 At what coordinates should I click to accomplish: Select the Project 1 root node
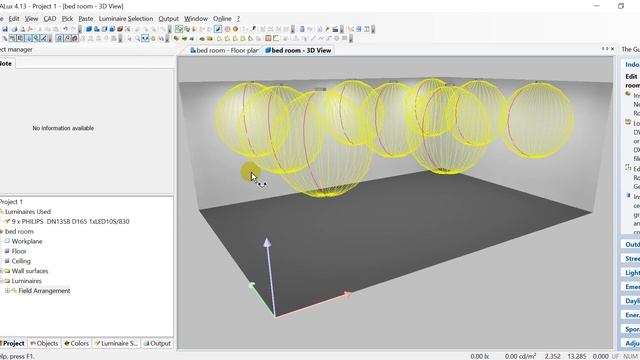pyautogui.click(x=11, y=202)
